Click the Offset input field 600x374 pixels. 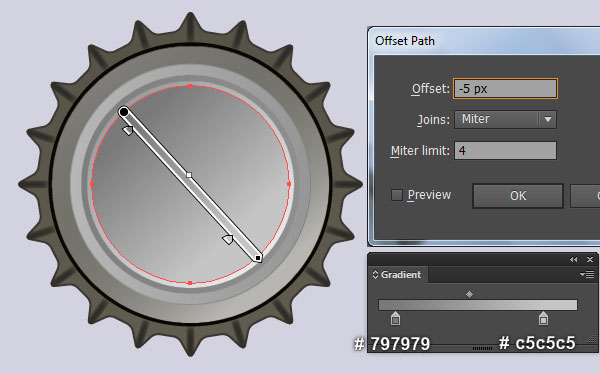[x=505, y=89]
